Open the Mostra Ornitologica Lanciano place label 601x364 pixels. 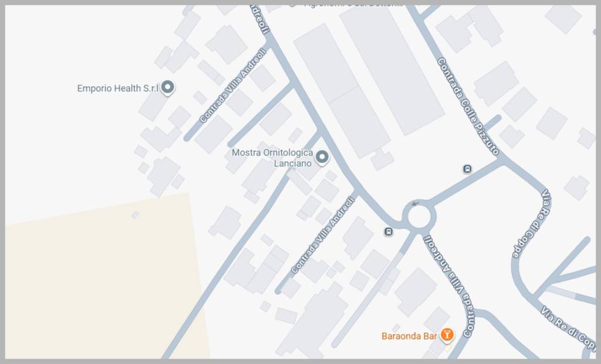pos(272,158)
